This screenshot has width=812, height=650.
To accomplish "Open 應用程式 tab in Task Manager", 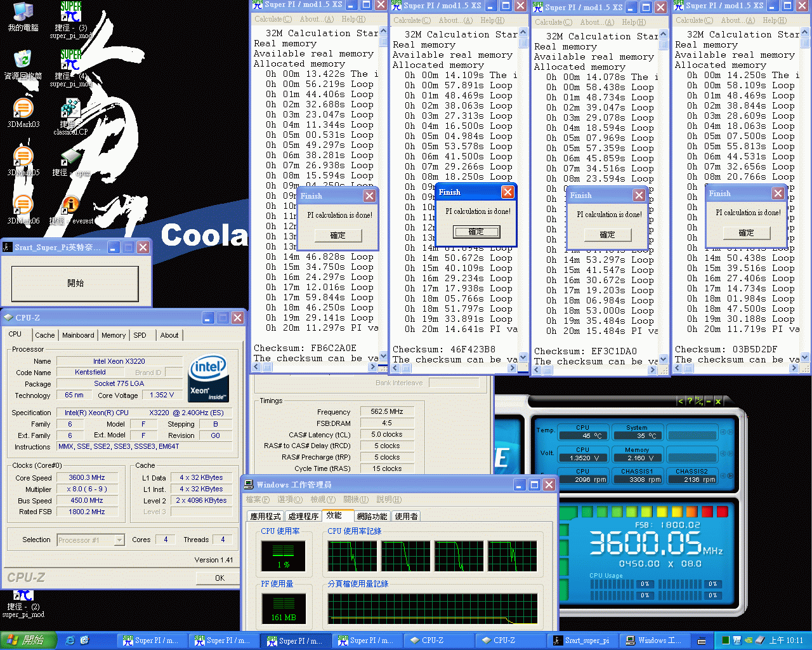I will (x=265, y=516).
